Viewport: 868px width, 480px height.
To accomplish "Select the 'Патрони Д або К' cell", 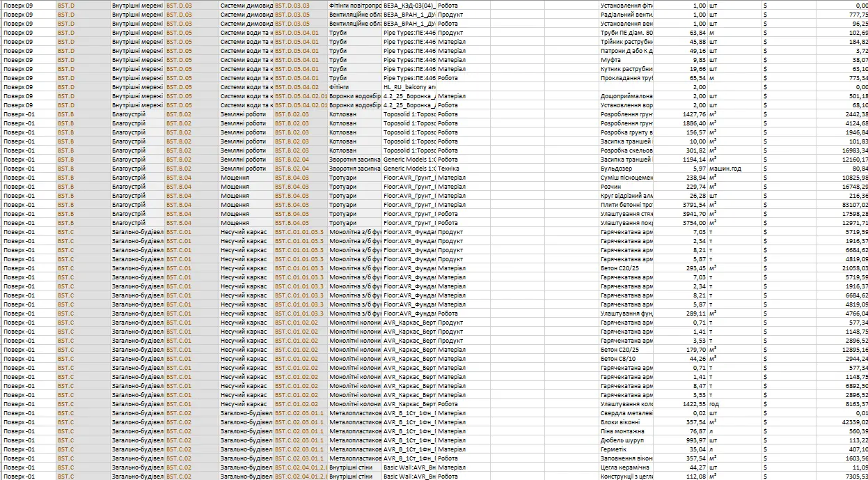I will click(x=626, y=50).
